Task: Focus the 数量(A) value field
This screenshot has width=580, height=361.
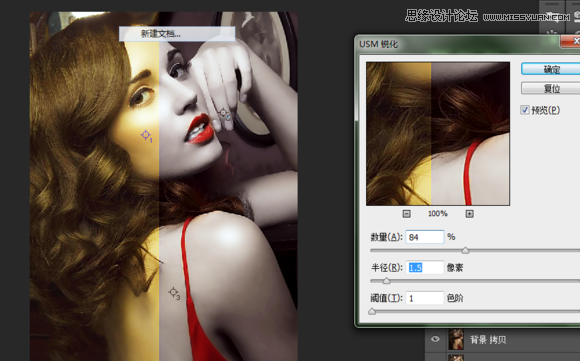Action: coord(425,237)
